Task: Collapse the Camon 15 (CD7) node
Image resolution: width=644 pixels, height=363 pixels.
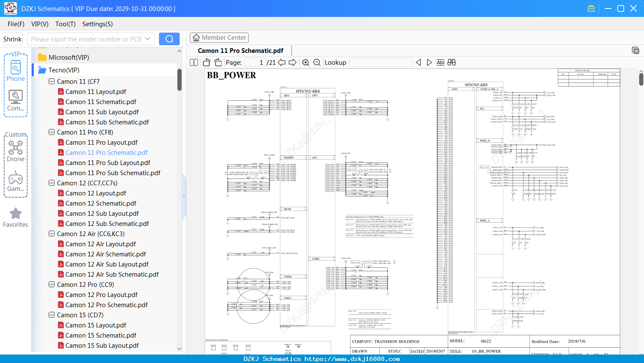Action: 52,315
